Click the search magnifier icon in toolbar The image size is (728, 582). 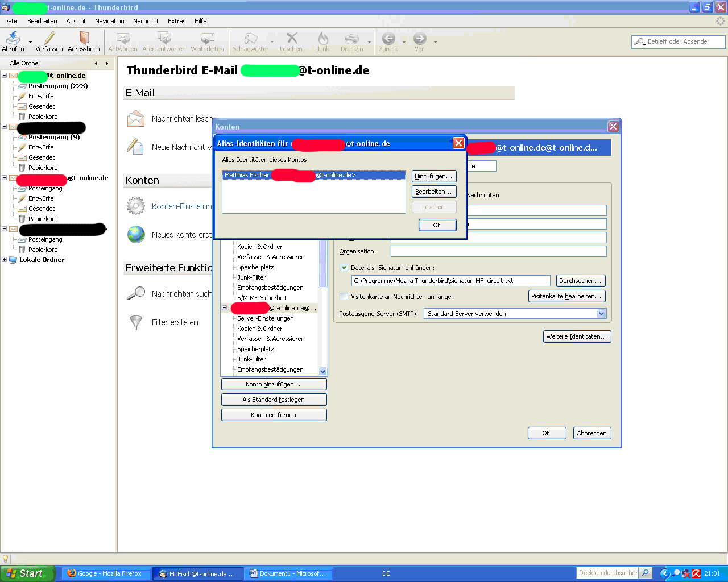639,42
